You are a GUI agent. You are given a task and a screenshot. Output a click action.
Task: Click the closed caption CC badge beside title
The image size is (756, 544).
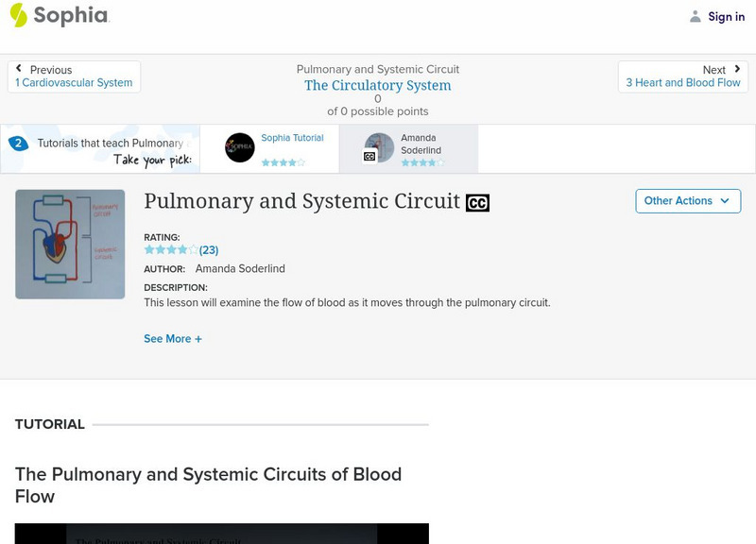click(x=477, y=203)
